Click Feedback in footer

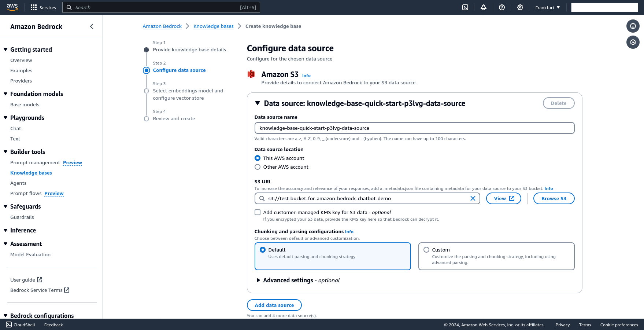coord(53,325)
